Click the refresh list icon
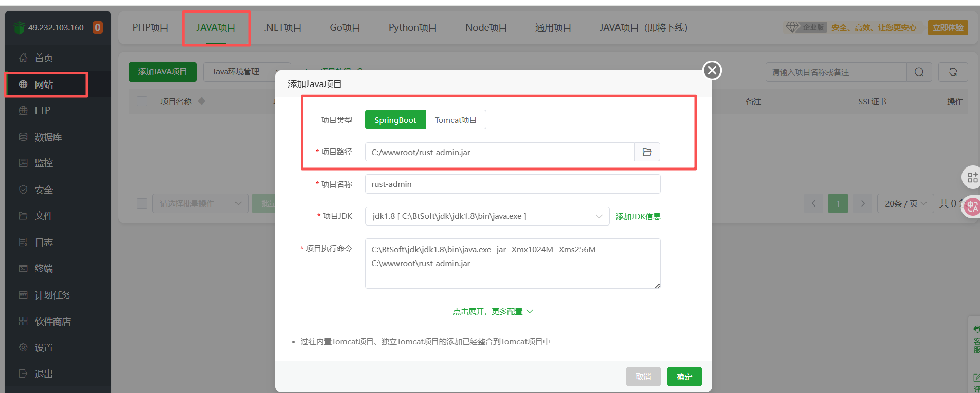Image resolution: width=980 pixels, height=393 pixels. coord(953,72)
